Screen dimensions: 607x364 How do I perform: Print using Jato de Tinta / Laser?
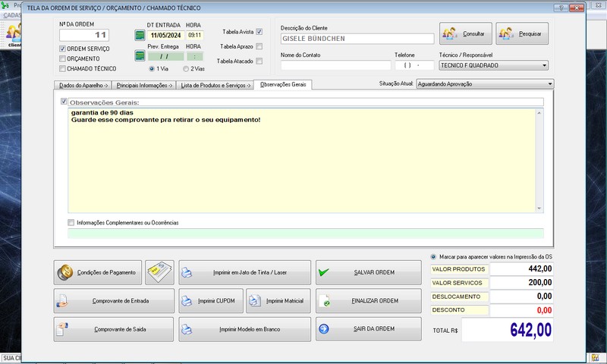coord(244,273)
